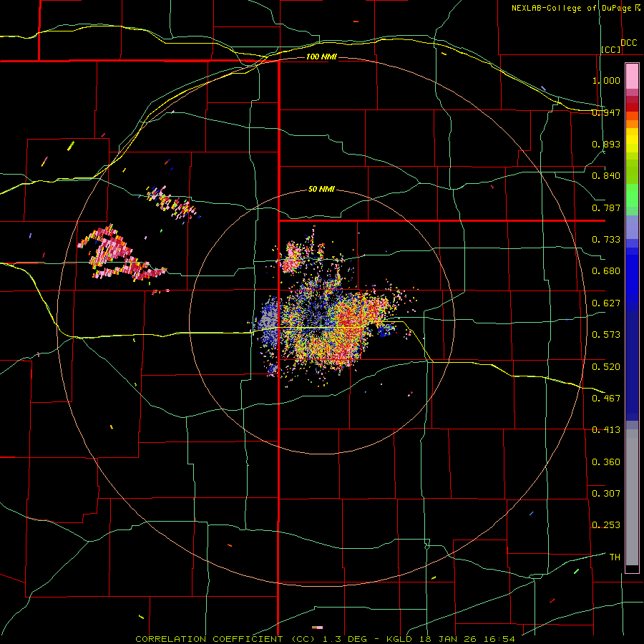Select the 0.627 legend value
The height and width of the screenshot is (644, 644).
606,303
